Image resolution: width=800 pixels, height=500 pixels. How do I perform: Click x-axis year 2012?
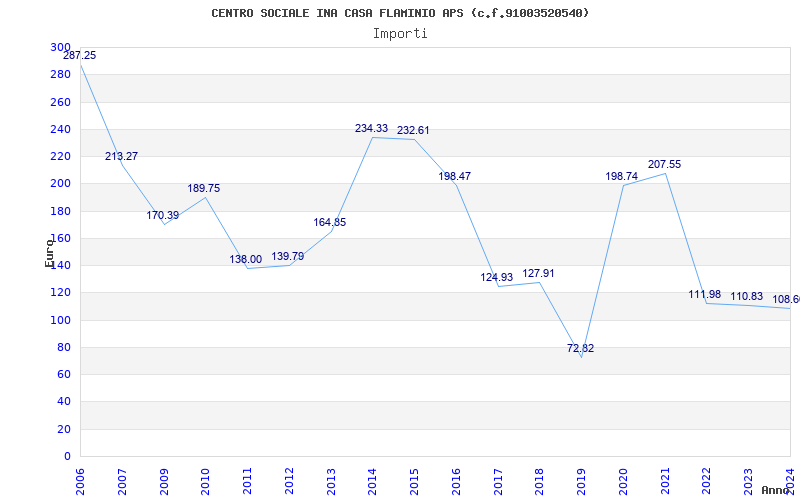[289, 482]
